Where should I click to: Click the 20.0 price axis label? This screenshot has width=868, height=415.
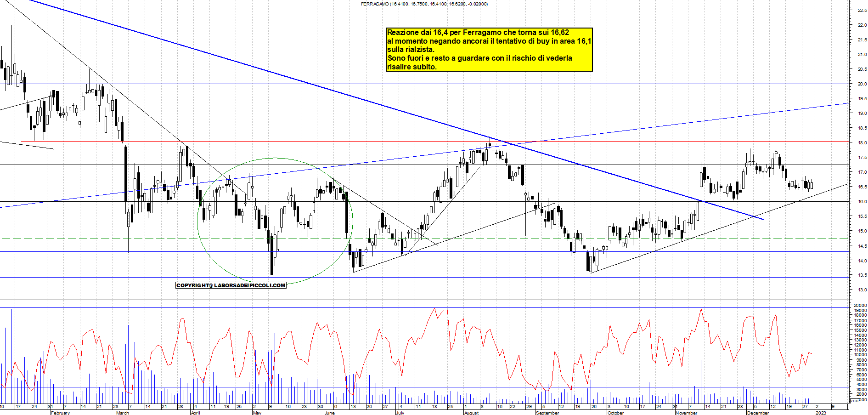pos(862,84)
